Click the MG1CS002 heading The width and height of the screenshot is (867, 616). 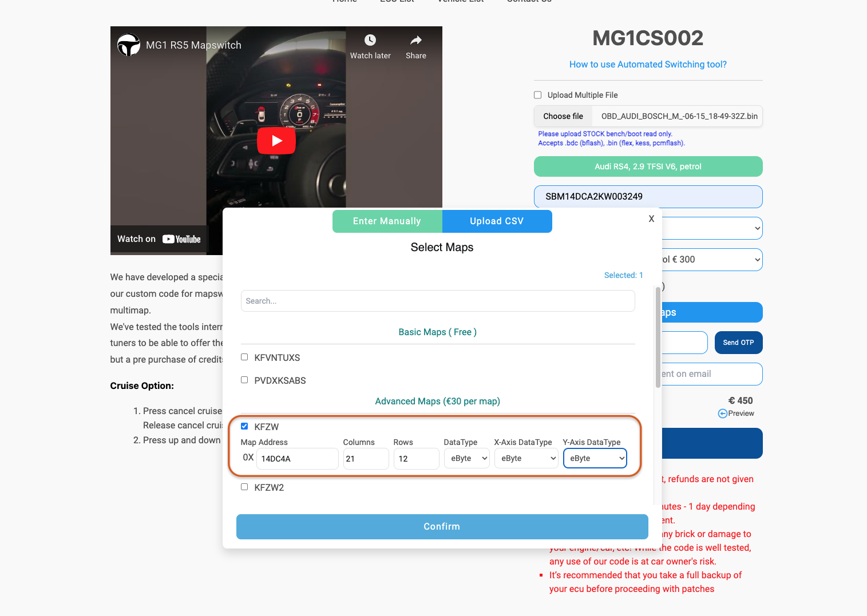click(648, 38)
